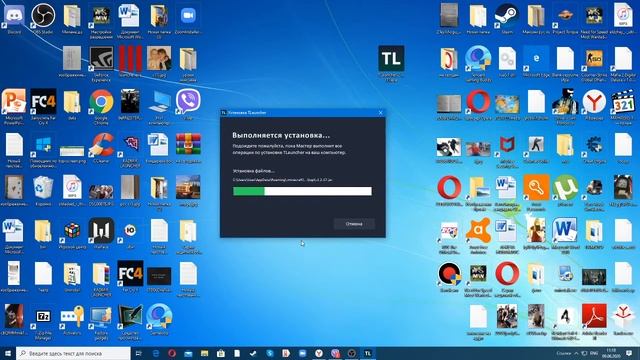Click the 'Выполняется установка…' heading text

click(x=281, y=135)
